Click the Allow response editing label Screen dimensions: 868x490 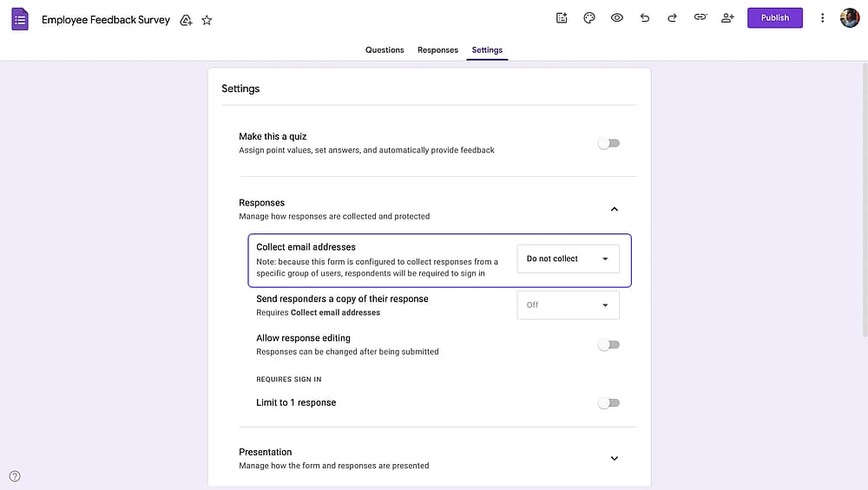[x=303, y=338]
